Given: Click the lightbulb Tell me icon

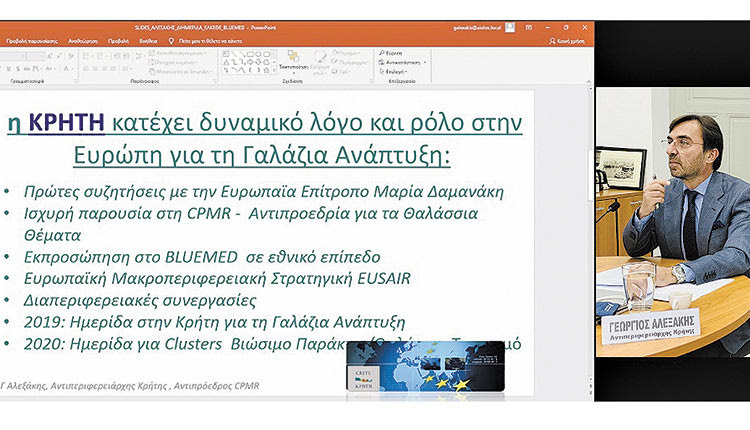Looking at the screenshot, I should click(x=171, y=41).
